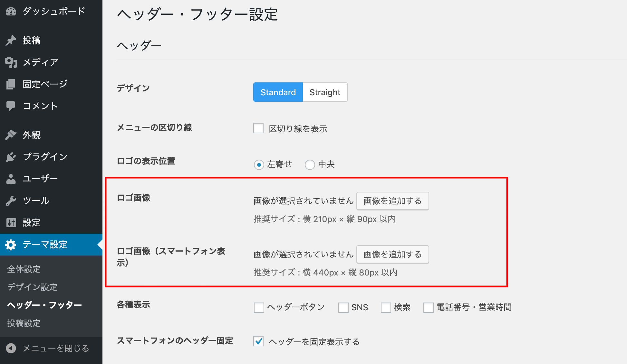Open the デザイン設定 submenu item

(x=32, y=287)
